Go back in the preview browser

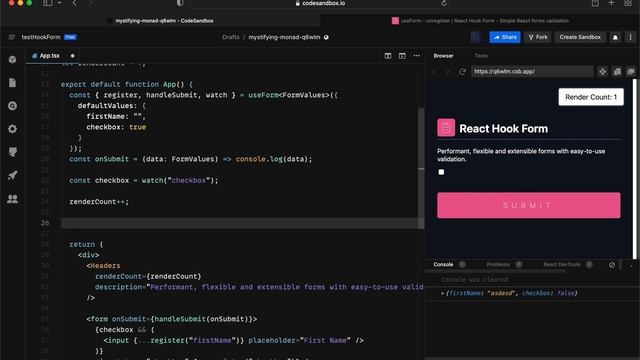(434, 72)
